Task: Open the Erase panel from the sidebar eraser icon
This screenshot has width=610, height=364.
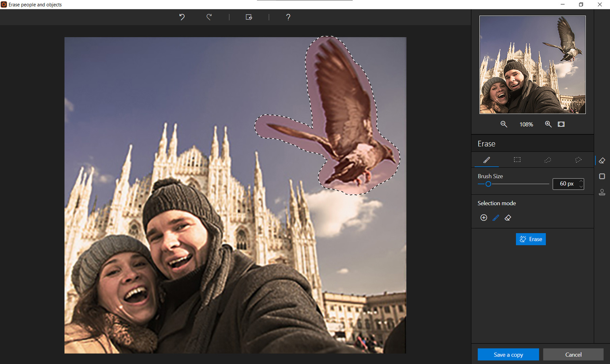Action: click(602, 160)
